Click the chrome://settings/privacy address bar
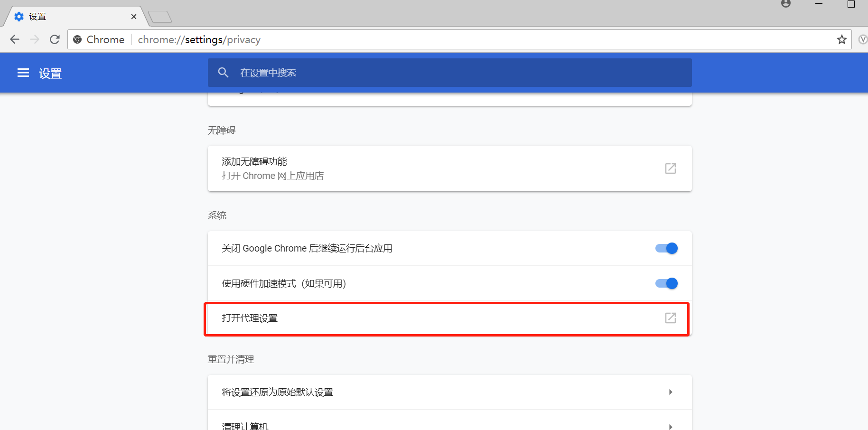The image size is (868, 430). click(x=459, y=39)
